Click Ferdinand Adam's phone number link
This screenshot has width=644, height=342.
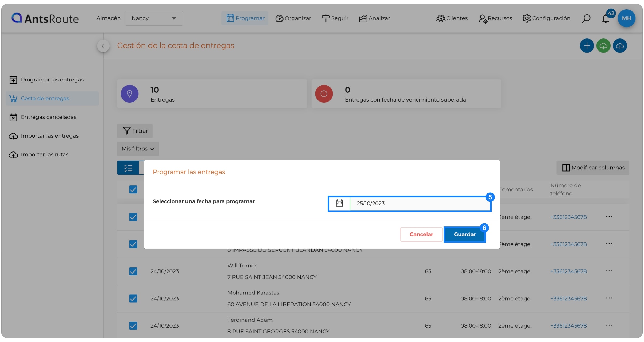(568, 326)
